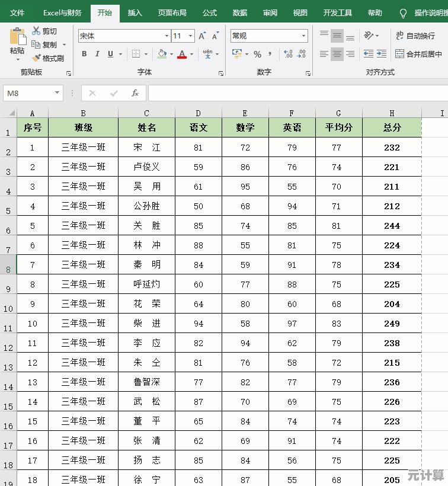Expand the Name Box dropdown arrow beside M8
The image size is (448, 486).
pyautogui.click(x=57, y=93)
